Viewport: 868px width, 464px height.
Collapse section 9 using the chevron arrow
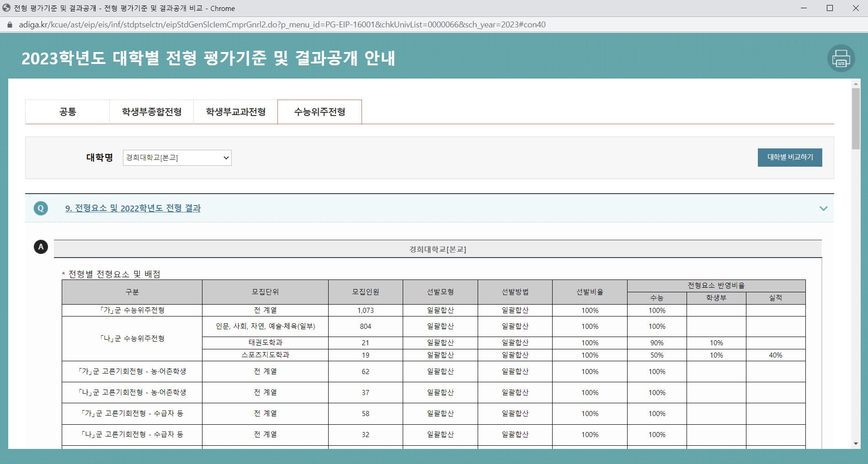[824, 208]
